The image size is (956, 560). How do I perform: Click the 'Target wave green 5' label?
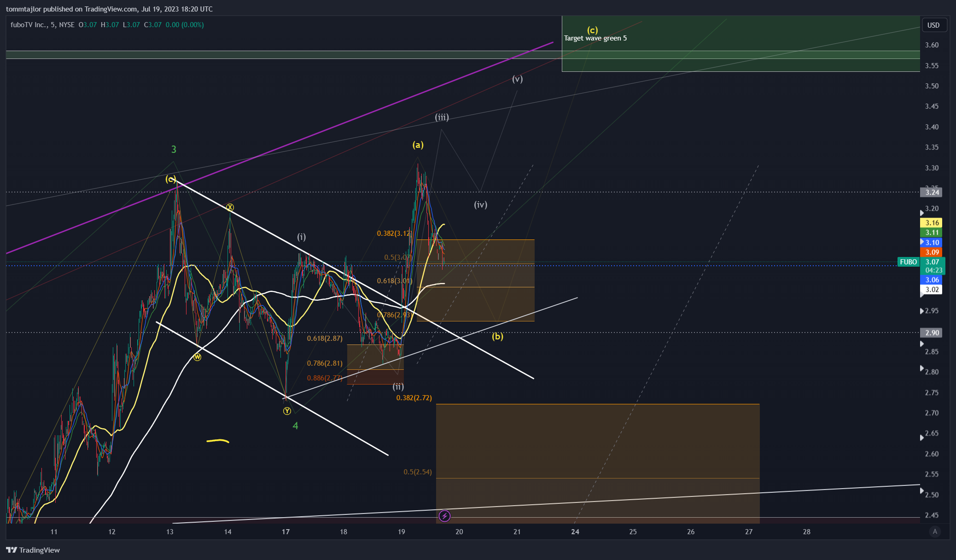[x=595, y=38]
